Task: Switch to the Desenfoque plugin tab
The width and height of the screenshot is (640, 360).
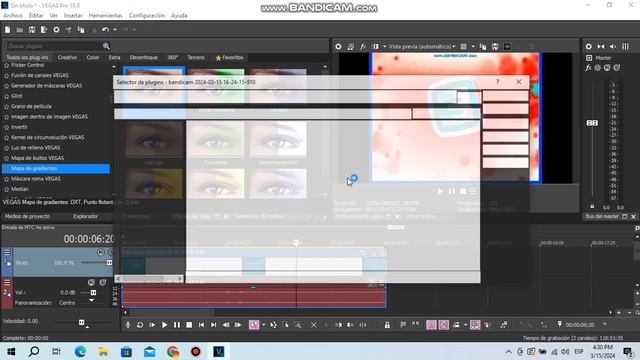Action: click(143, 58)
